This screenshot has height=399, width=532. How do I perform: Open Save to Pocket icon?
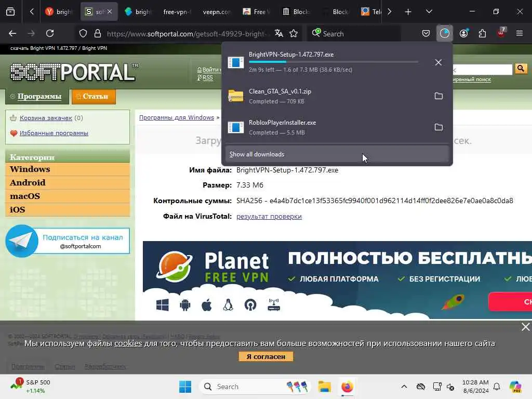[x=426, y=33]
